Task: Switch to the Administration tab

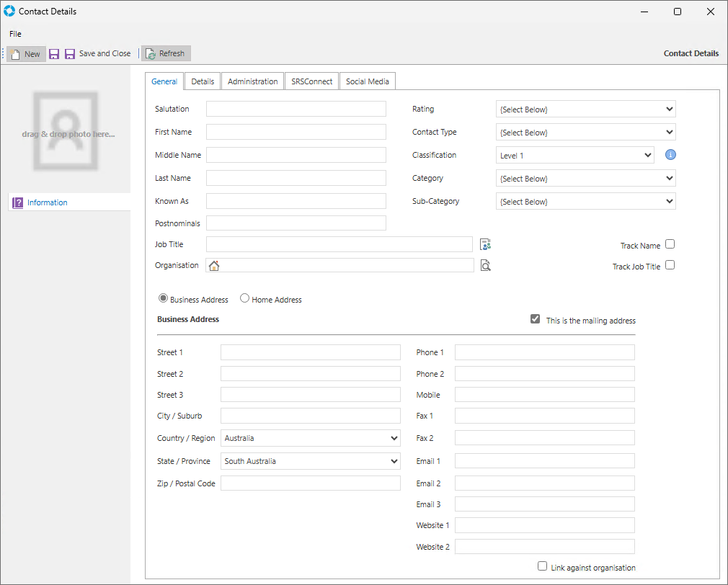Action: (x=252, y=81)
